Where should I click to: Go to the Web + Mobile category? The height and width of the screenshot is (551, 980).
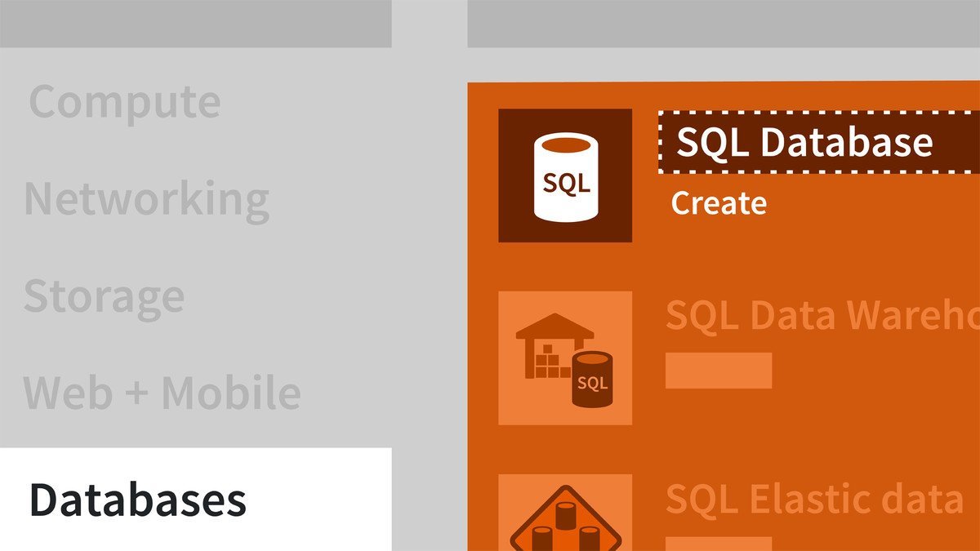click(x=162, y=393)
